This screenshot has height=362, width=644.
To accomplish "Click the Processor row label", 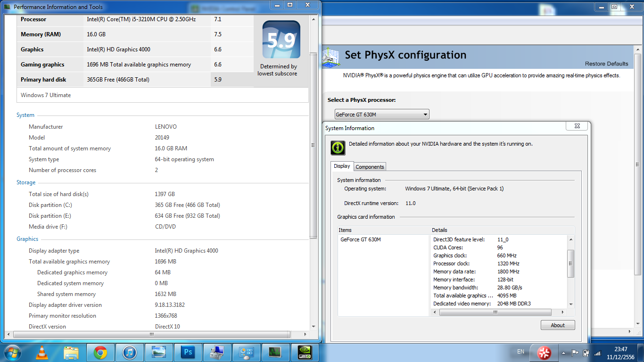I will [x=33, y=19].
